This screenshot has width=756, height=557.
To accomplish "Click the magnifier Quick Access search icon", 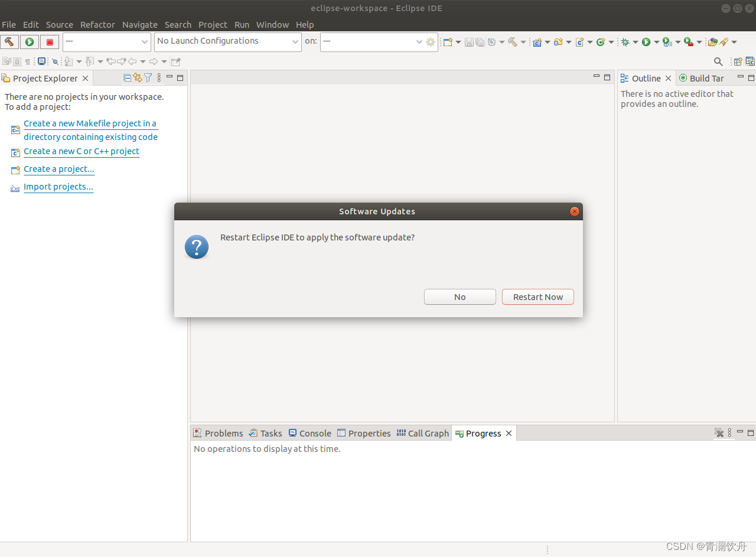I will click(x=718, y=61).
